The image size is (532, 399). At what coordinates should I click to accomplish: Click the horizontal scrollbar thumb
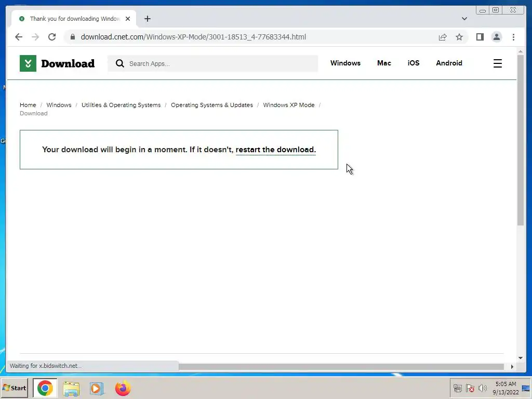341,366
